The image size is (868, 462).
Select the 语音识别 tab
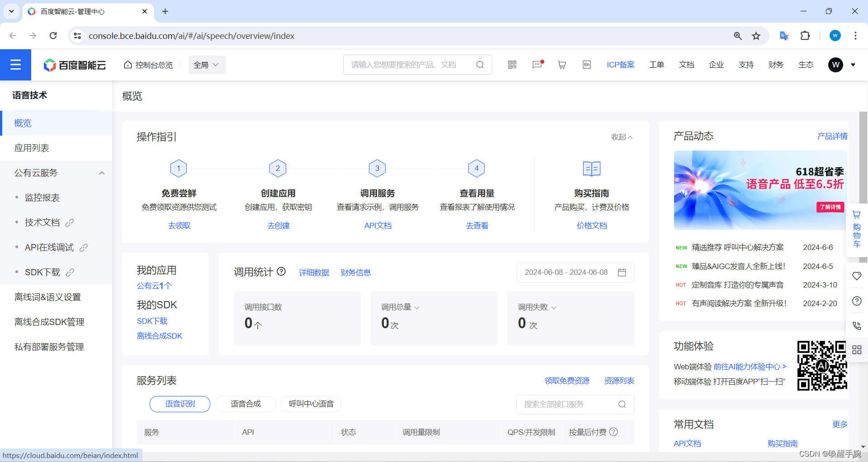click(180, 404)
